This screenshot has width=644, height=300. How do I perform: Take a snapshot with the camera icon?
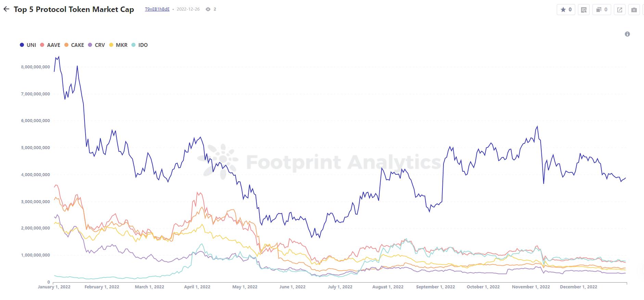(634, 10)
